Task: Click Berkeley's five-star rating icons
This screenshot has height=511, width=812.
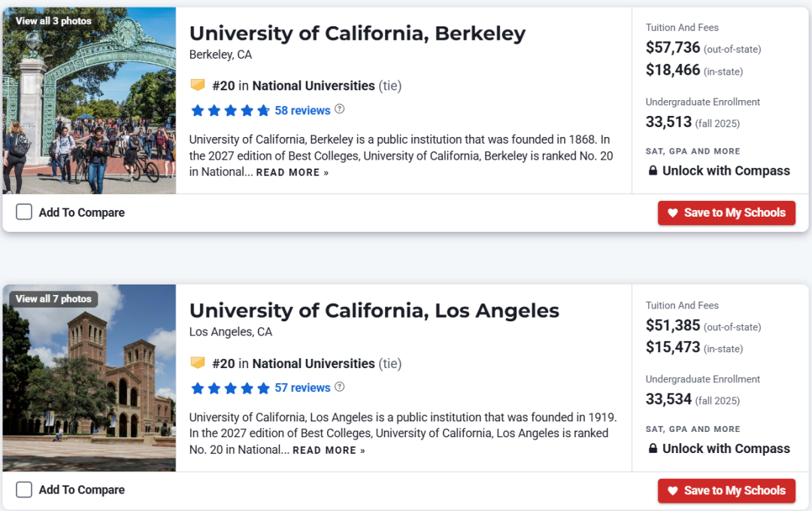Action: click(x=231, y=111)
